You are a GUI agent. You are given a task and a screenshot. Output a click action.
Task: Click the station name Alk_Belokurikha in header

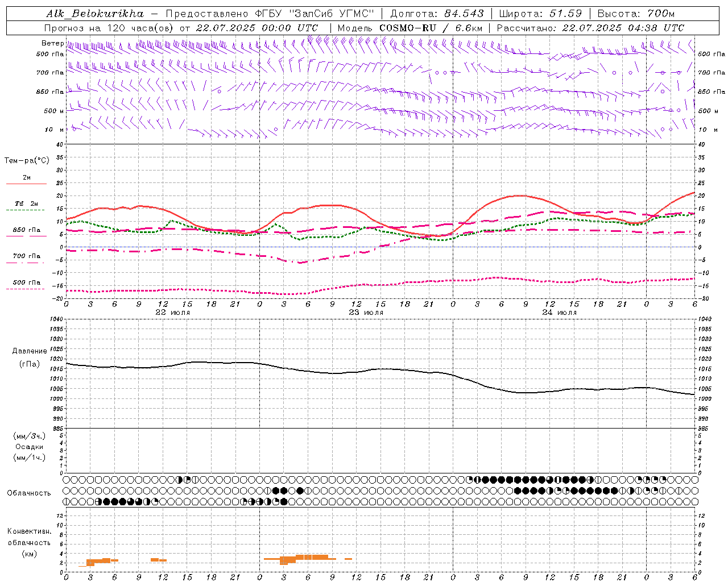tap(95, 14)
